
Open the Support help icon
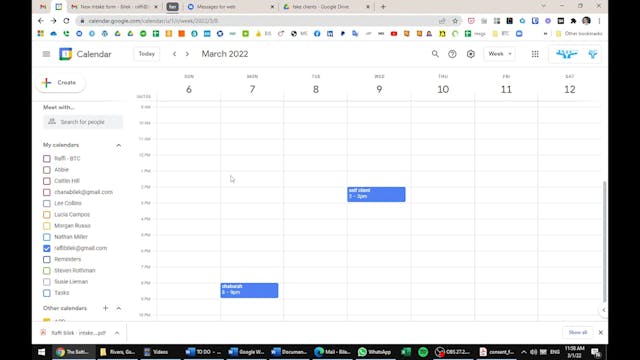tap(452, 54)
